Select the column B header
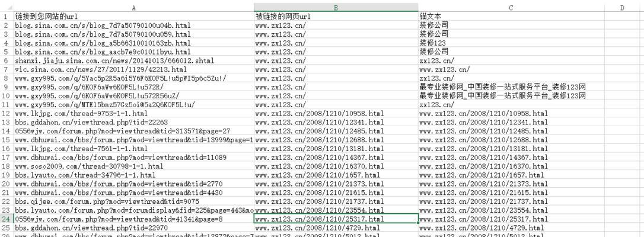This screenshot has width=644, height=237. (336, 8)
